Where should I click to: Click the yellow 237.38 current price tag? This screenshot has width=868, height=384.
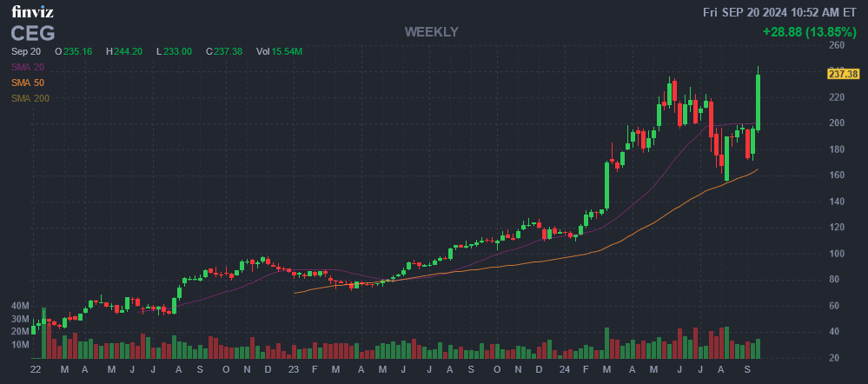coord(844,74)
